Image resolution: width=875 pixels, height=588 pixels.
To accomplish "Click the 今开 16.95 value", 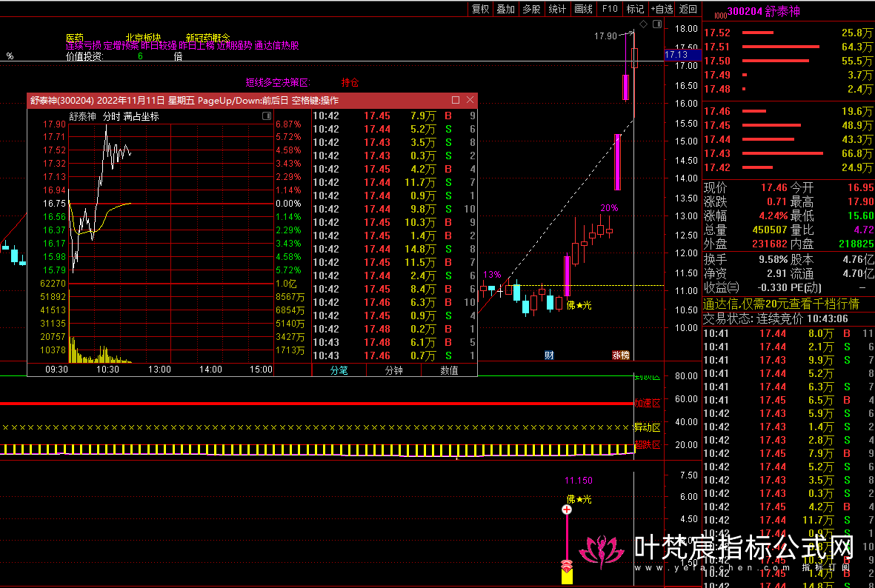I will click(x=860, y=187).
